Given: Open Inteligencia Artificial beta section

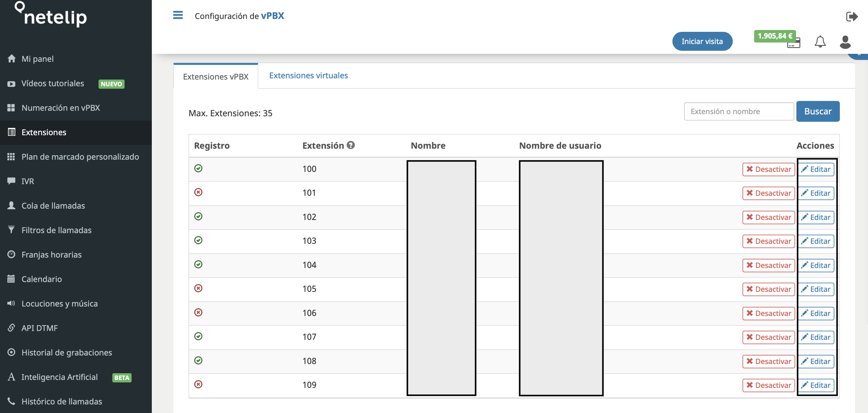Looking at the screenshot, I should 76,377.
